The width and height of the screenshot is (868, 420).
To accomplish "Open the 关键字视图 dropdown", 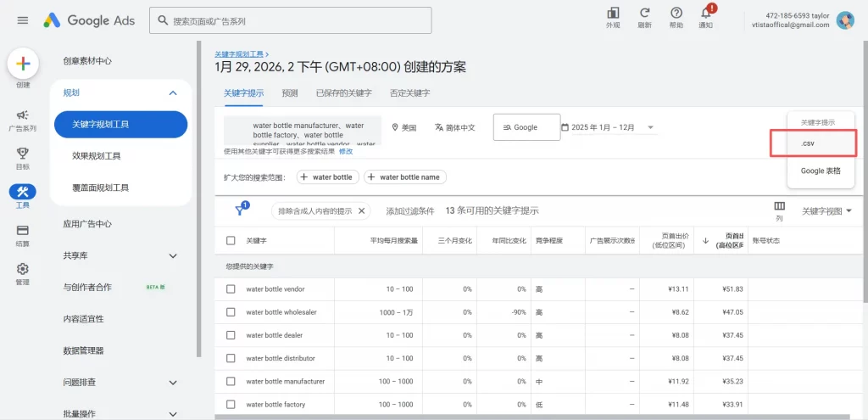I will coord(826,211).
